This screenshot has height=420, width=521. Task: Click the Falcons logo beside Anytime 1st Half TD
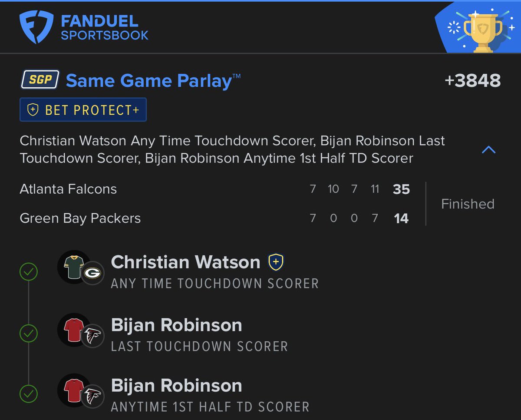point(93,396)
